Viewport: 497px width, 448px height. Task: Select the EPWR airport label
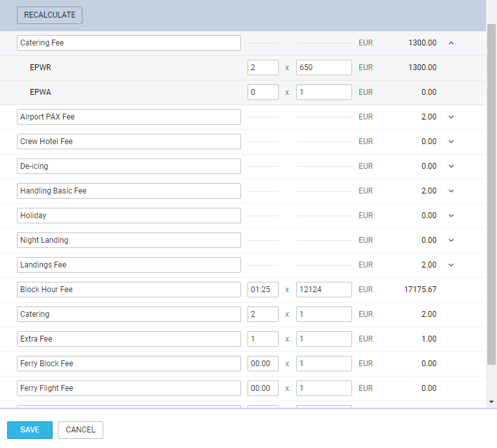coord(40,68)
